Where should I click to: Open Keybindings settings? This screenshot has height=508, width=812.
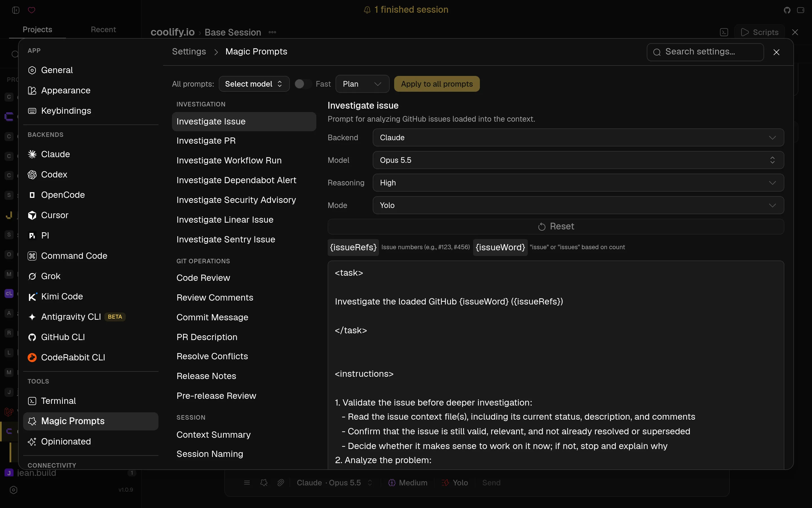point(91,111)
